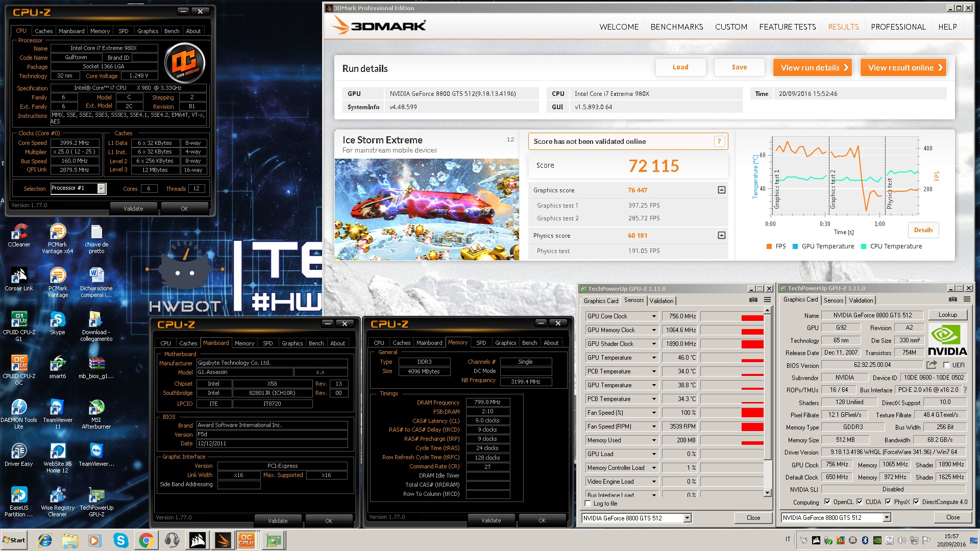Click the Load button in 3DMark Run details
This screenshot has width=980, height=551.
coord(680,67)
